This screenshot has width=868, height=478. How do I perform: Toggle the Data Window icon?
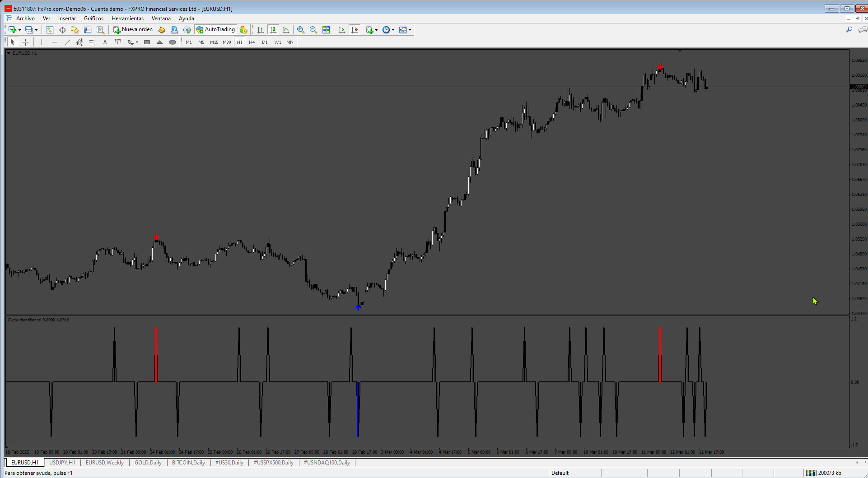pos(62,30)
